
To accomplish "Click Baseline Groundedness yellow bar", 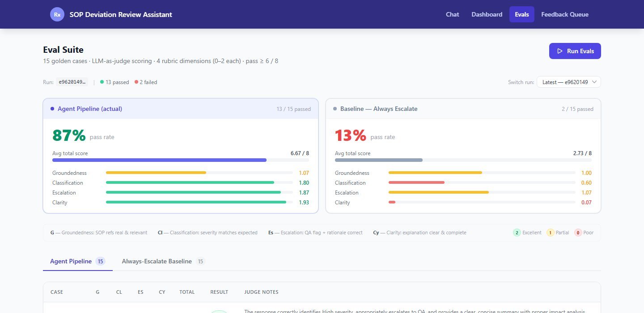I will click(x=435, y=173).
